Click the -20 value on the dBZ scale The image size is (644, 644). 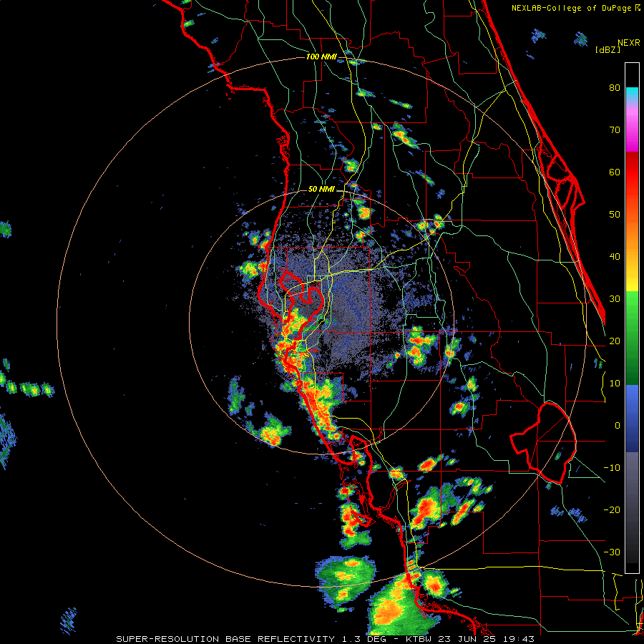click(x=612, y=510)
